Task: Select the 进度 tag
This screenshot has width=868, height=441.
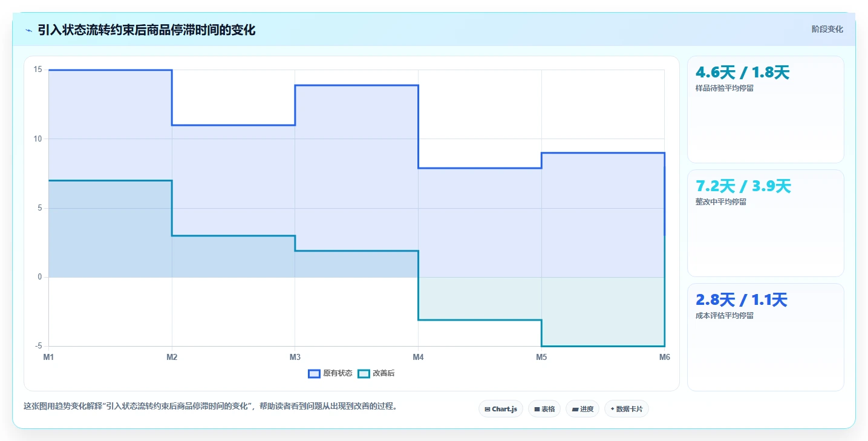Action: click(x=582, y=409)
